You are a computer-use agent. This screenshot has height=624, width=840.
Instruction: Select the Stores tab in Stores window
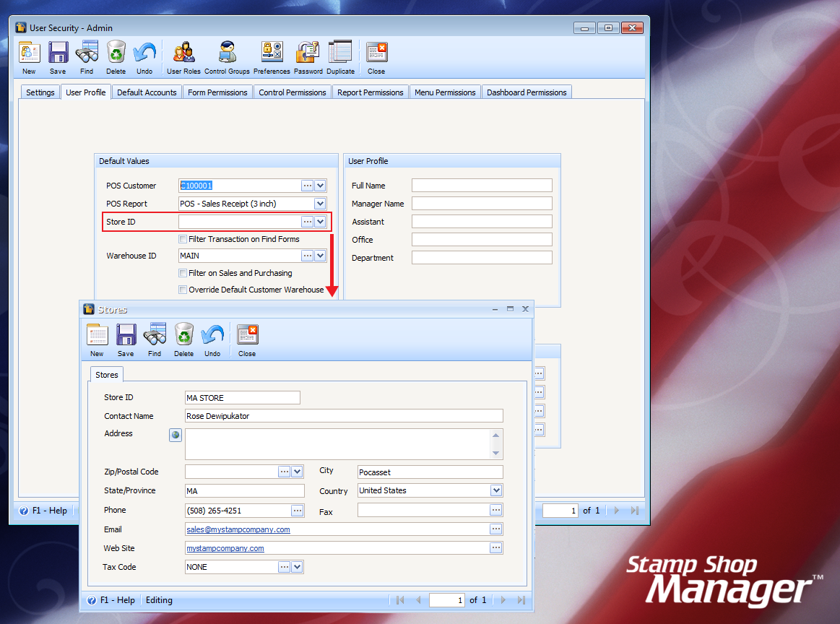coord(107,375)
